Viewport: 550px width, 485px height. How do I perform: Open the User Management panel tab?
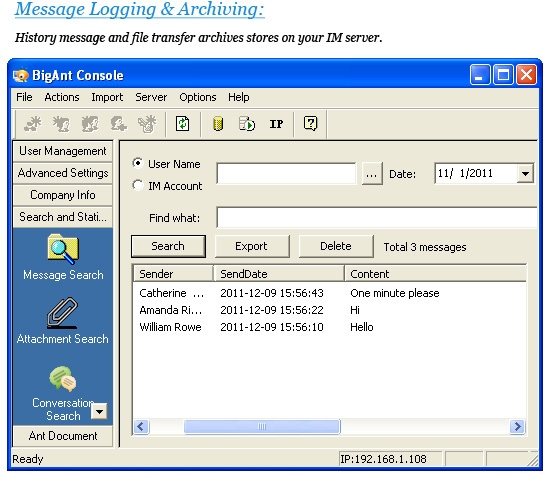pos(62,151)
